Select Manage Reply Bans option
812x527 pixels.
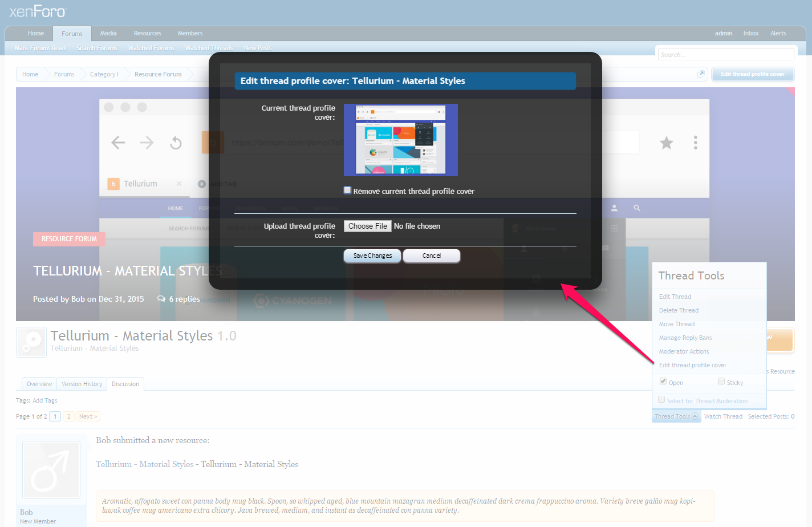tap(685, 338)
